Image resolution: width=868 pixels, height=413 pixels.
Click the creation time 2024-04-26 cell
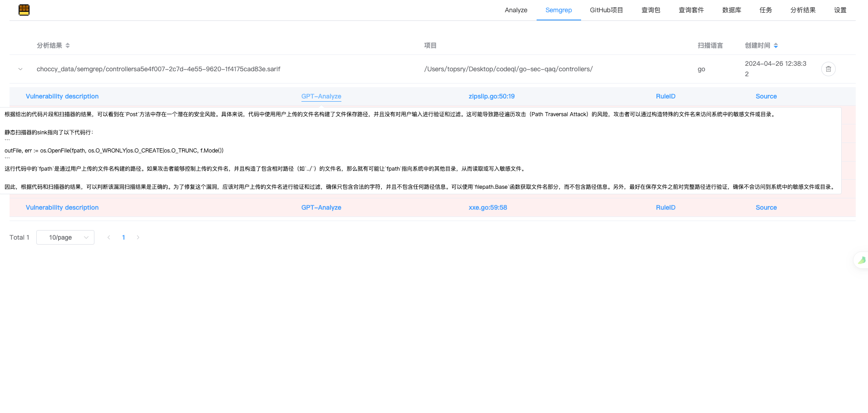point(775,69)
